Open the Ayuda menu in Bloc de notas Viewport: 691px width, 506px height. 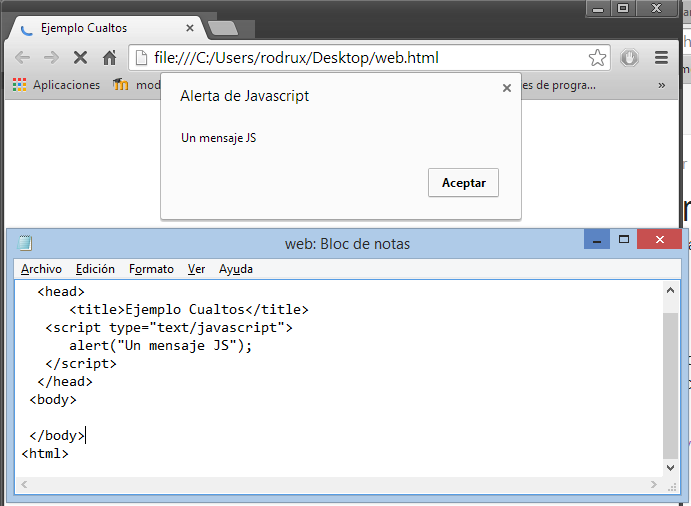tap(236, 269)
